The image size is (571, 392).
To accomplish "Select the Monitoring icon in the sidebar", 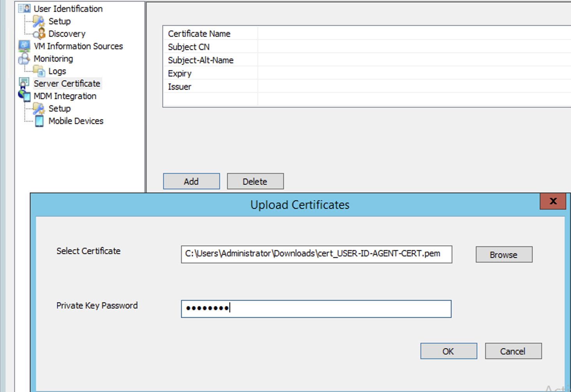I will click(x=24, y=58).
